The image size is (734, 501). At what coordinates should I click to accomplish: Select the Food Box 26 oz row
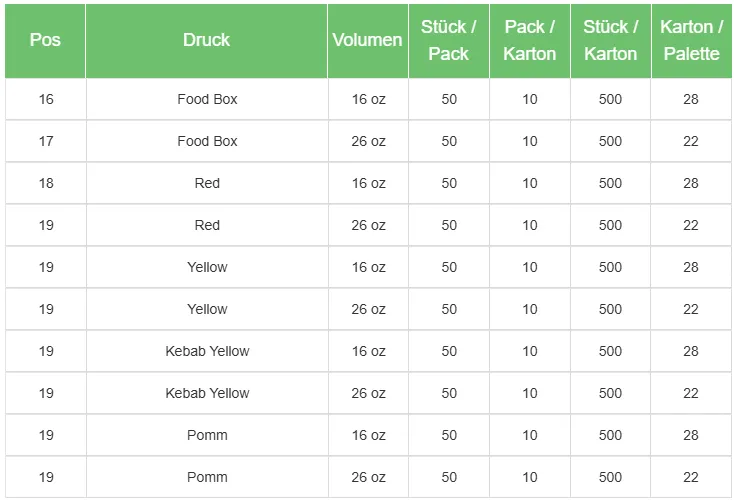tap(207, 141)
